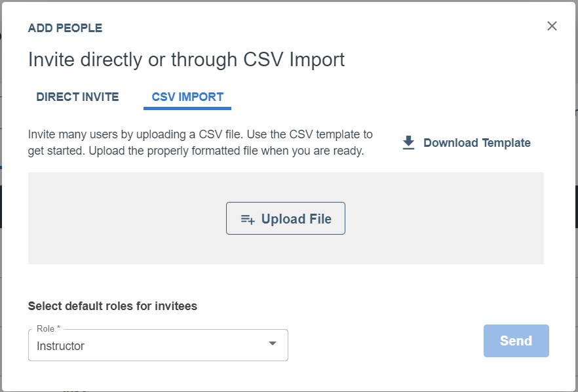The width and height of the screenshot is (578, 392).
Task: Click the blue underline beneath CSV Import
Action: (x=187, y=108)
